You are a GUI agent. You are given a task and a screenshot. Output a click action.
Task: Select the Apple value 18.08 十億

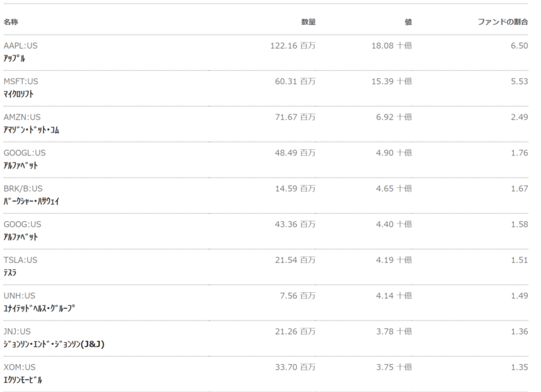click(x=392, y=46)
